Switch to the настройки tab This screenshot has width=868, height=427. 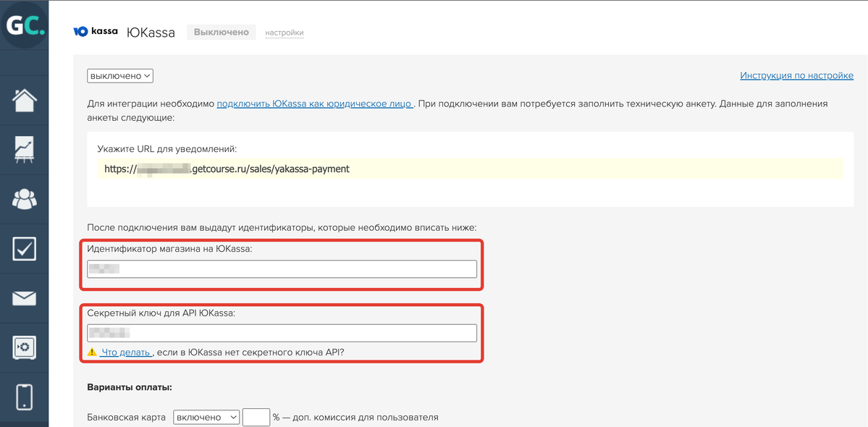[284, 33]
